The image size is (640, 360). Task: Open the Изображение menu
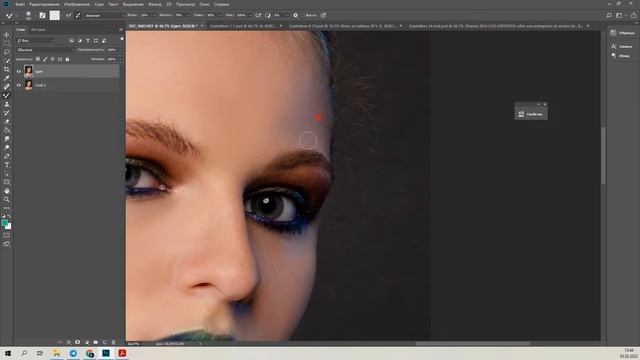[x=77, y=4]
